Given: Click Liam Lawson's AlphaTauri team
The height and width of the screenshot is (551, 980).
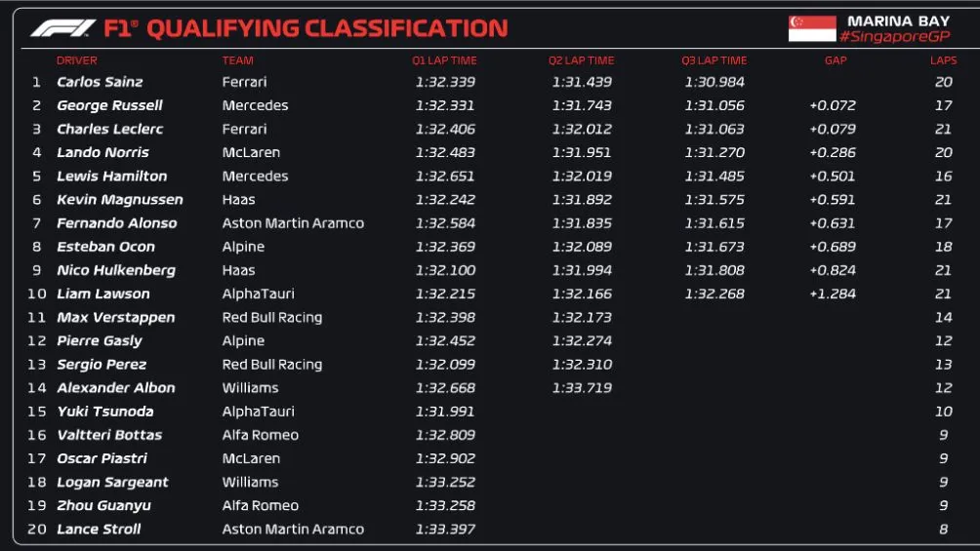Looking at the screenshot, I should [x=258, y=294].
